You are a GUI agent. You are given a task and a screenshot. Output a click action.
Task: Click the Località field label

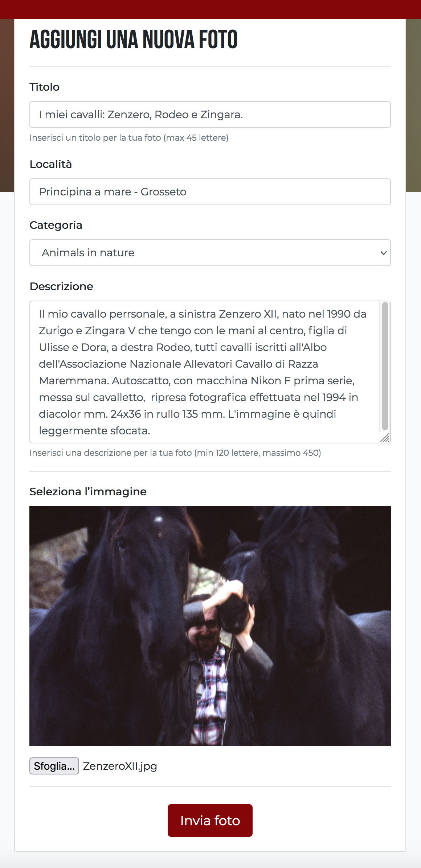coord(50,164)
